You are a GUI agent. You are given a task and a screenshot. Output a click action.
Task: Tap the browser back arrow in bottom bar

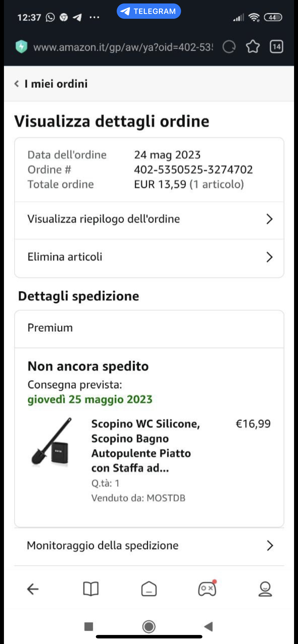point(33,589)
